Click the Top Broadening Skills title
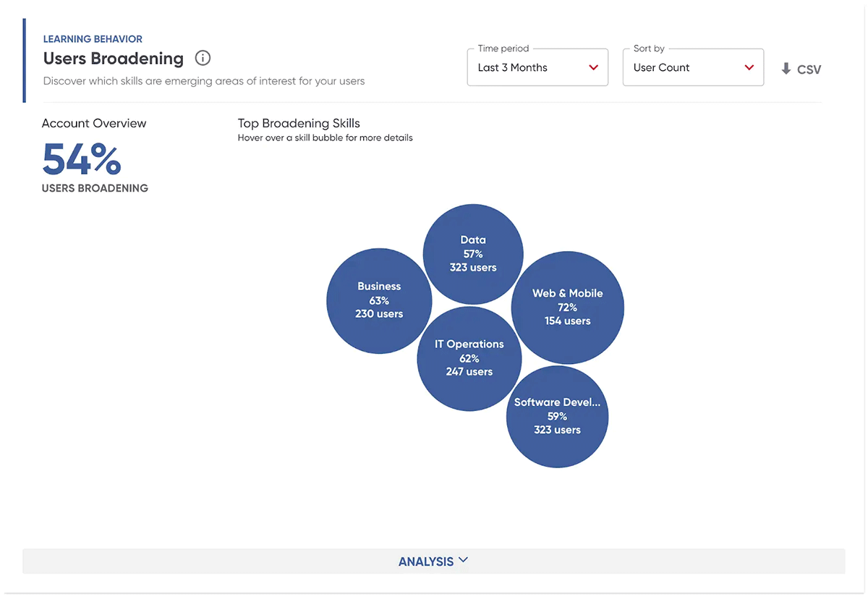The image size is (868, 597). click(x=299, y=123)
